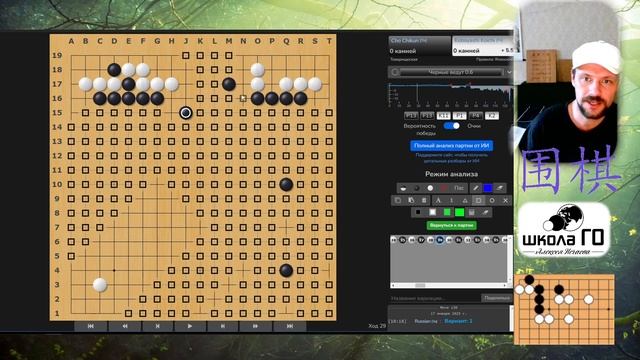This screenshot has height=360, width=640.
Task: Click the marked black stone at J15
Action: 186,113
